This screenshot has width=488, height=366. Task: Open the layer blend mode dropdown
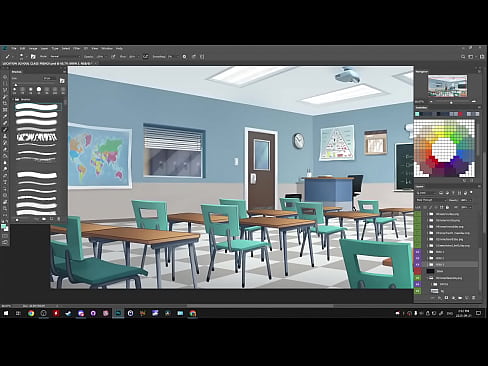(431, 200)
